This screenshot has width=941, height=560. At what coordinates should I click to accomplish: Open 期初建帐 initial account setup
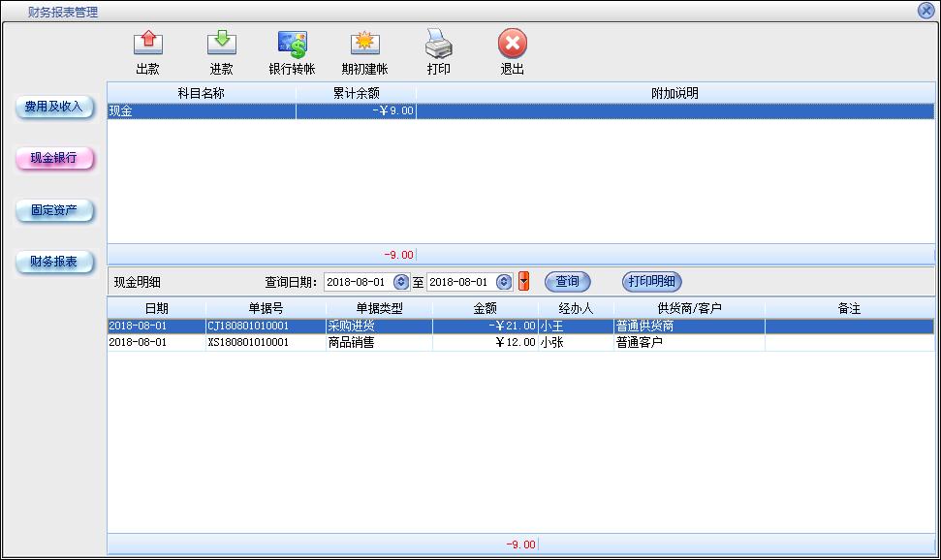(x=364, y=45)
